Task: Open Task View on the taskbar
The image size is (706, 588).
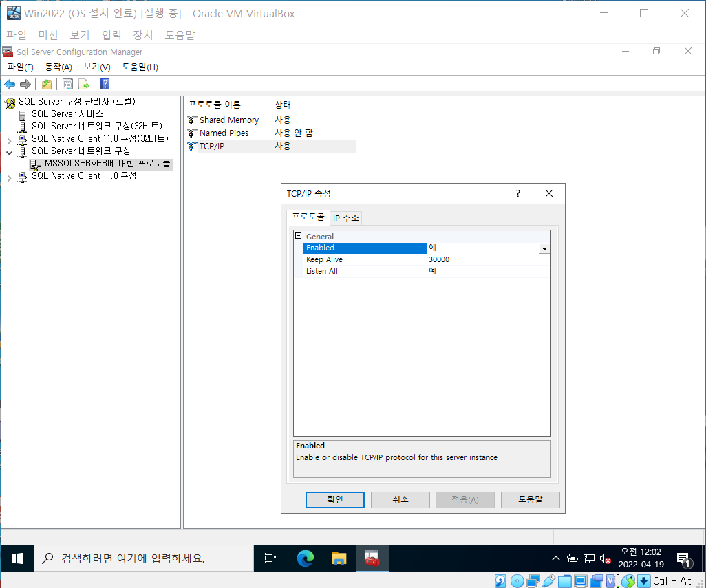Action: coord(270,558)
